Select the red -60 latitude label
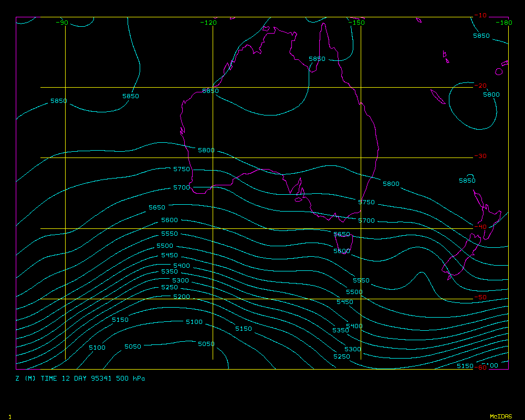Image resolution: width=525 pixels, height=420 pixels. point(480,367)
